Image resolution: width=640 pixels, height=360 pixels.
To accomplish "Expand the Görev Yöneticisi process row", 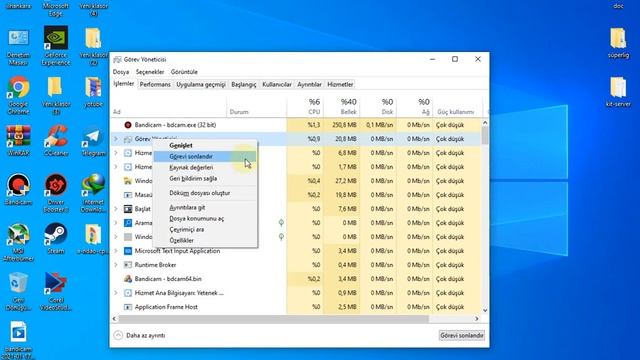I will (x=116, y=139).
